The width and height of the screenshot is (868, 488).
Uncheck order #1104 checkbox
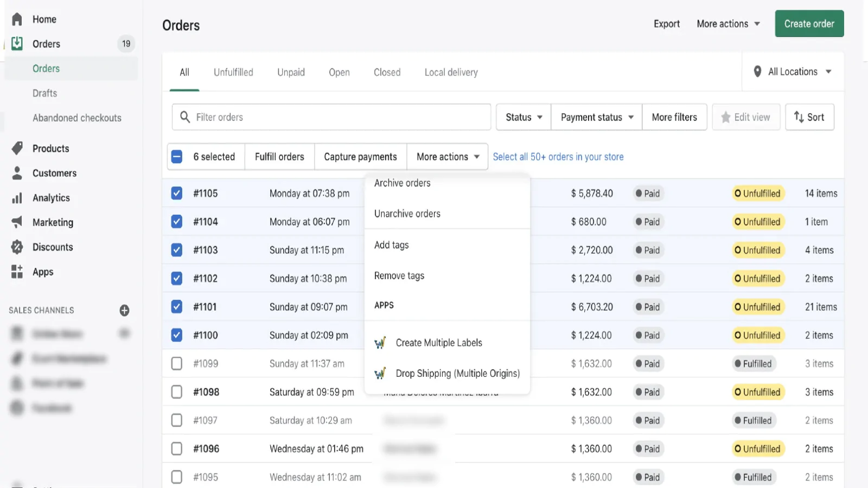click(177, 222)
